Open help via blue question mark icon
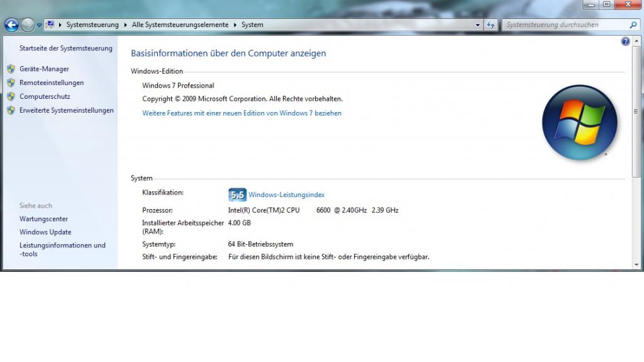 (x=625, y=42)
